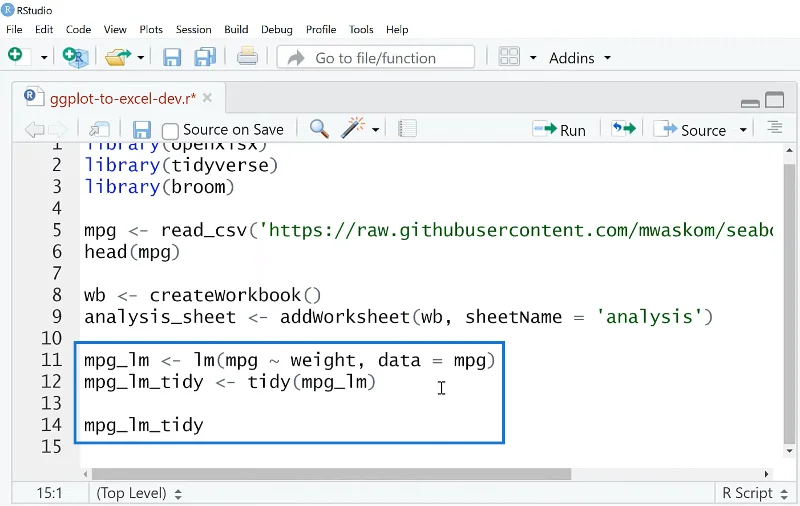
Task: Save current document from main toolbar
Action: click(x=172, y=57)
